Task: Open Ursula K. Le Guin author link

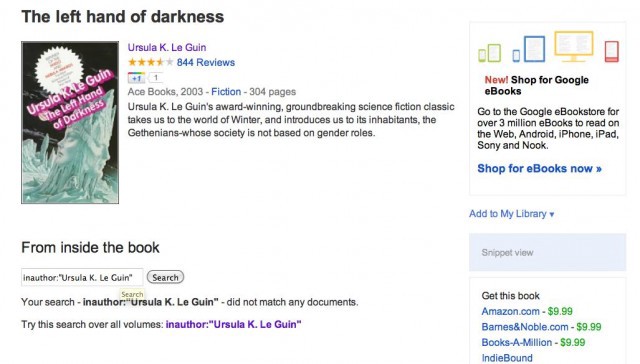Action: [167, 47]
